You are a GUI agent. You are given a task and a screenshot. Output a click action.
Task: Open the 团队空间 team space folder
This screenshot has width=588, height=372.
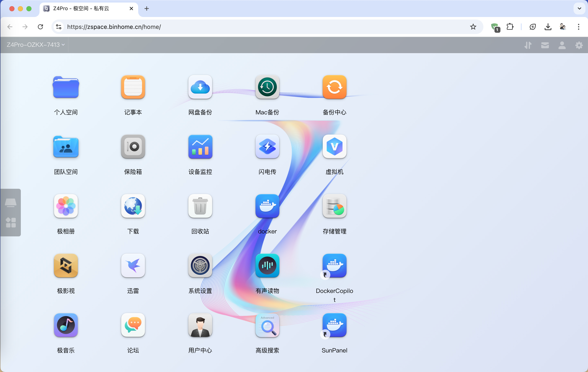[x=66, y=146]
